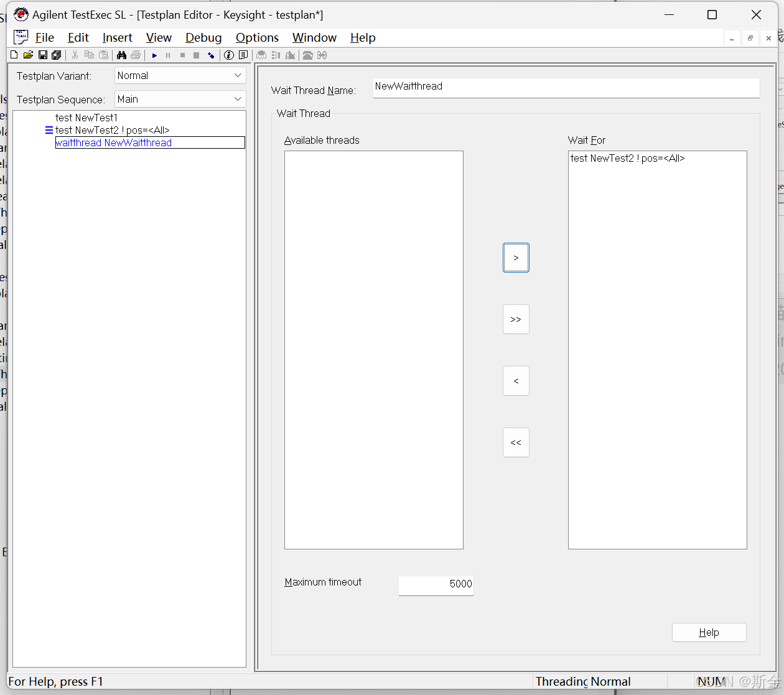Click Threading Normal in status bar
Image resolution: width=784 pixels, height=695 pixels.
point(583,681)
